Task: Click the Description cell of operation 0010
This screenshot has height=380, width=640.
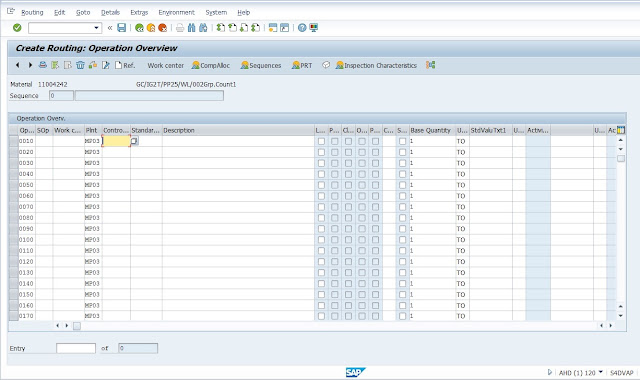Action: coord(238,141)
